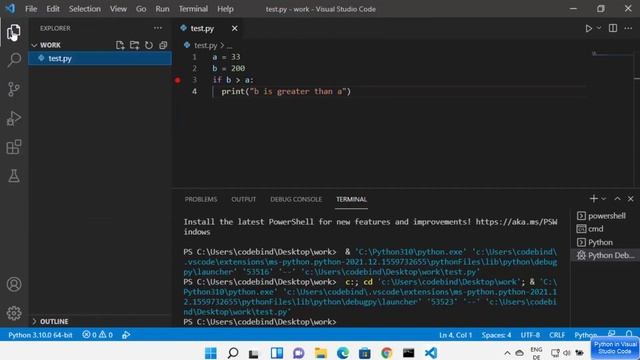Open Explorer more actions ellipsis
Viewport: 640px width, 360px height.
coord(158,28)
